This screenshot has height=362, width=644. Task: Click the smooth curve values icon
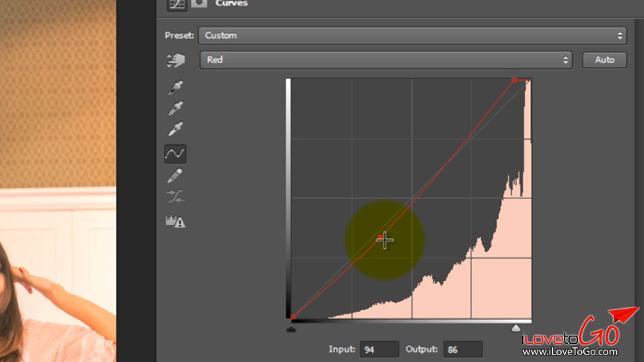pos(175,197)
